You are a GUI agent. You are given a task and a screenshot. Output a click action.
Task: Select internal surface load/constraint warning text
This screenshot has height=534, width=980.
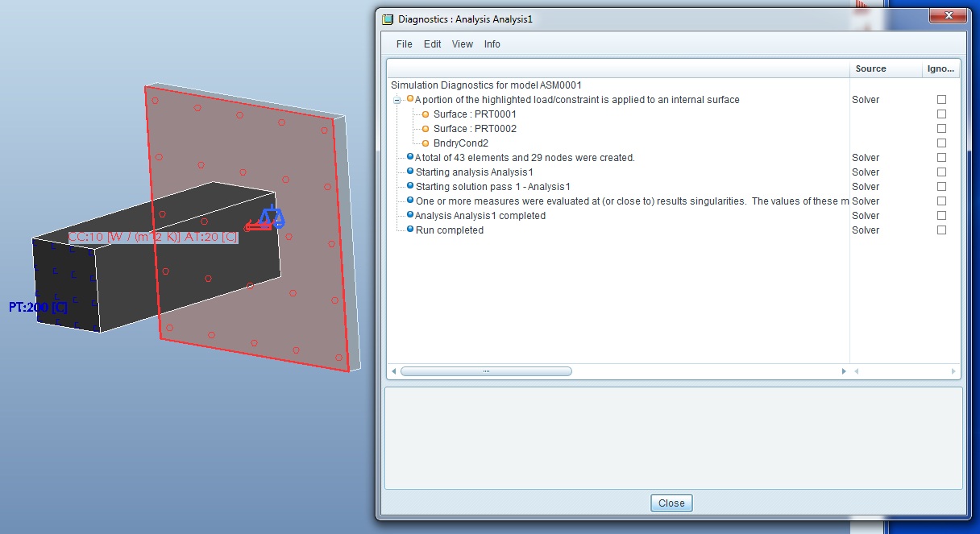pyautogui.click(x=577, y=100)
